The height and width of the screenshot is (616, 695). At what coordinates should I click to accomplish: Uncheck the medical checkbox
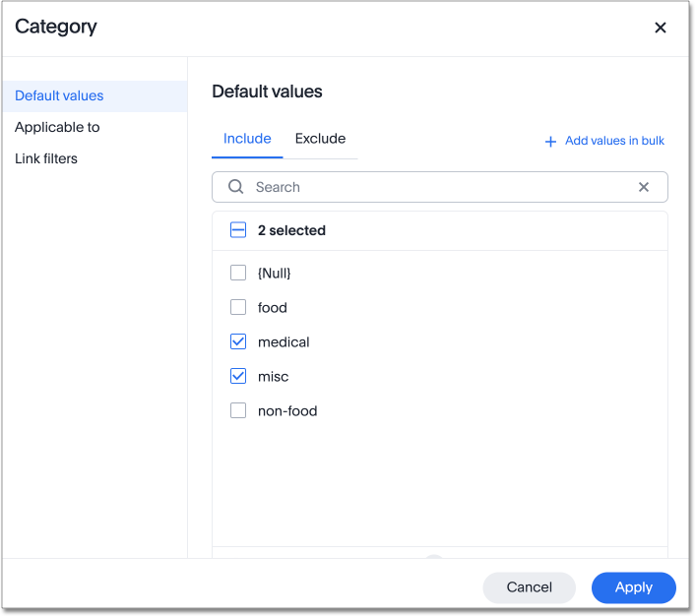238,341
